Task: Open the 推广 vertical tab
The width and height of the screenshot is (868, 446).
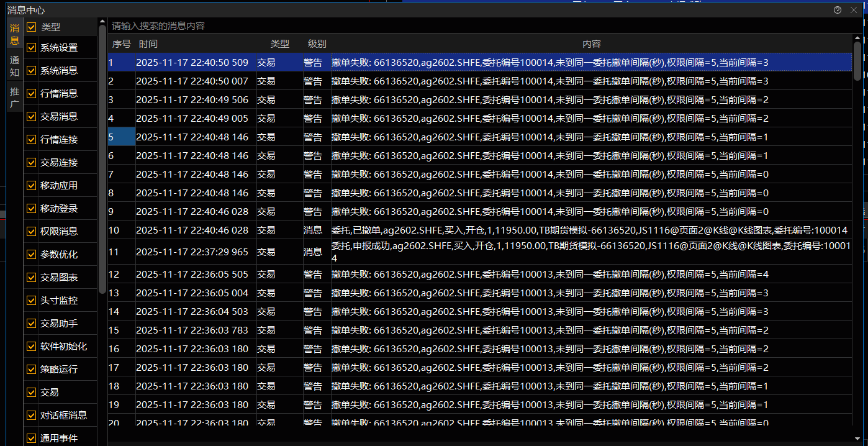Action: pos(14,98)
